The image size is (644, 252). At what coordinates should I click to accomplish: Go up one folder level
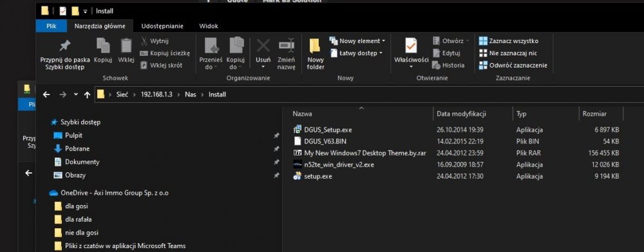87,94
